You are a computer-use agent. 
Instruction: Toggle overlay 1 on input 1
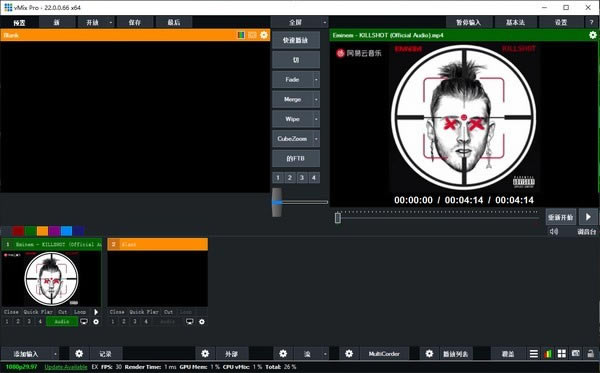(x=7, y=321)
